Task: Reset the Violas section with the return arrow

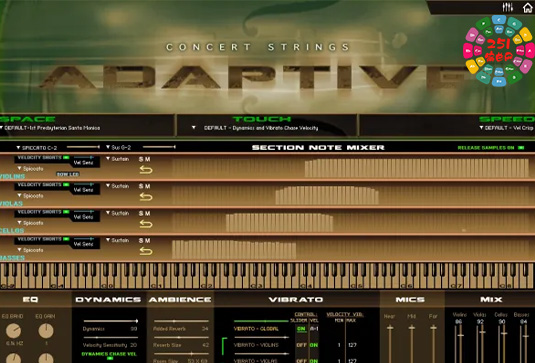Action: [146, 197]
